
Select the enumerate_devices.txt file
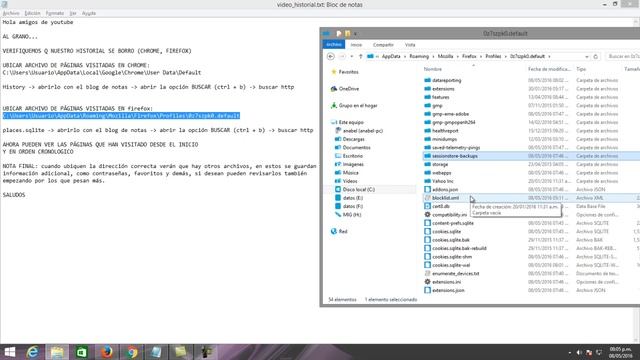coord(456,273)
